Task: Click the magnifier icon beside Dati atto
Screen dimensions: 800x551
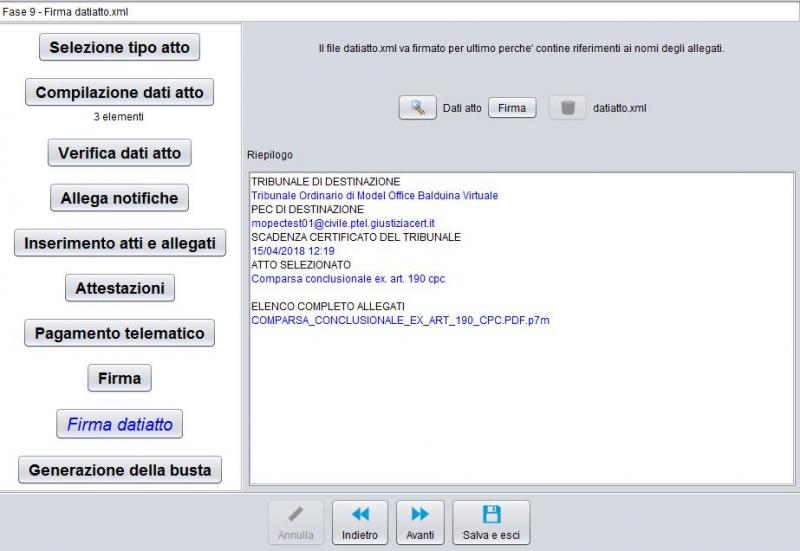Action: pos(418,108)
